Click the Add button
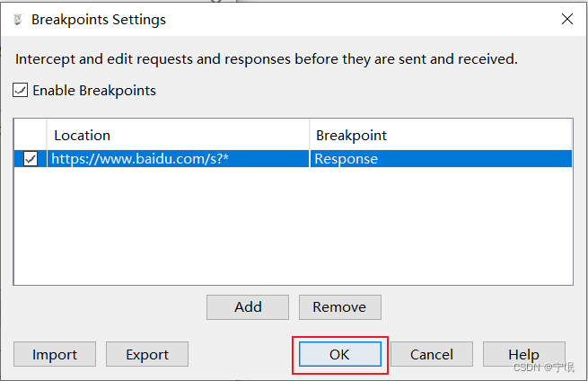Screen dimensions: 588x381 click(x=248, y=307)
